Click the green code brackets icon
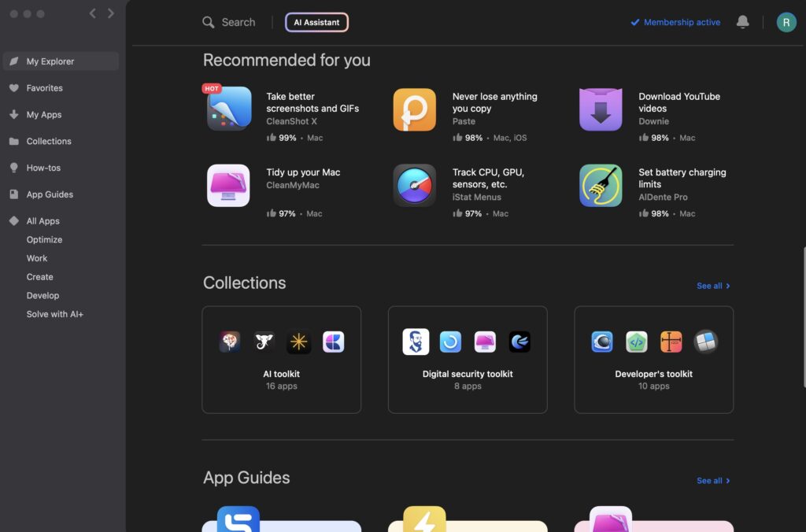Screen dimensions: 806x532 pyautogui.click(x=636, y=342)
